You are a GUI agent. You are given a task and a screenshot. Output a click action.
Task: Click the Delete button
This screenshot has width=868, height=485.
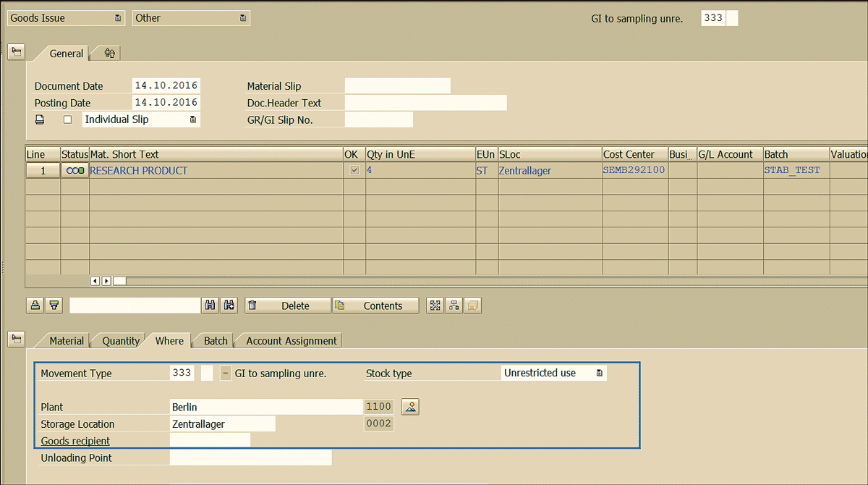coord(287,305)
